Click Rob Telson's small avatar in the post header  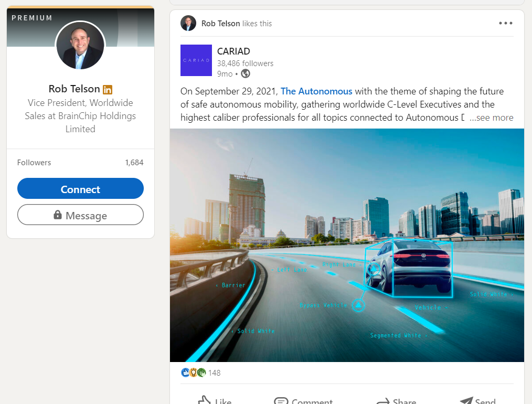pyautogui.click(x=188, y=24)
